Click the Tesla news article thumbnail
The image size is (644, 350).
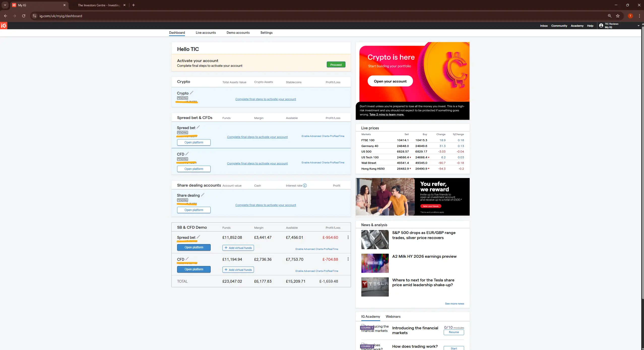click(x=375, y=287)
